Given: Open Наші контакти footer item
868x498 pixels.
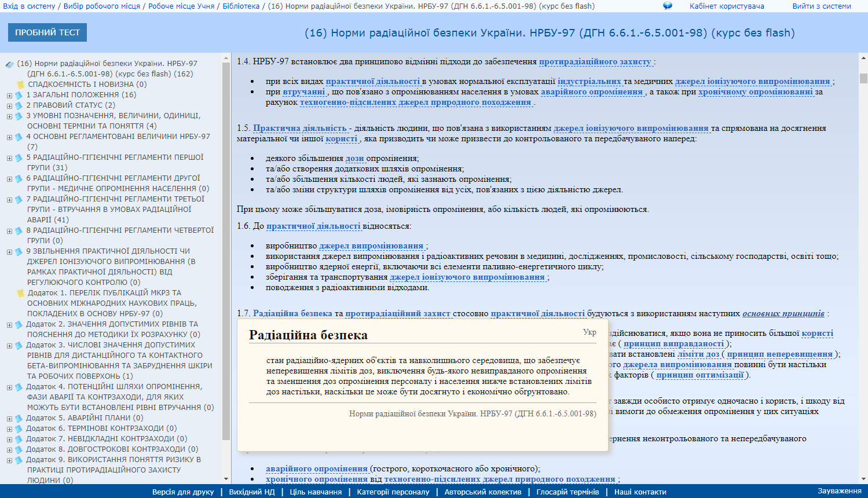Looking at the screenshot, I should pyautogui.click(x=640, y=492).
